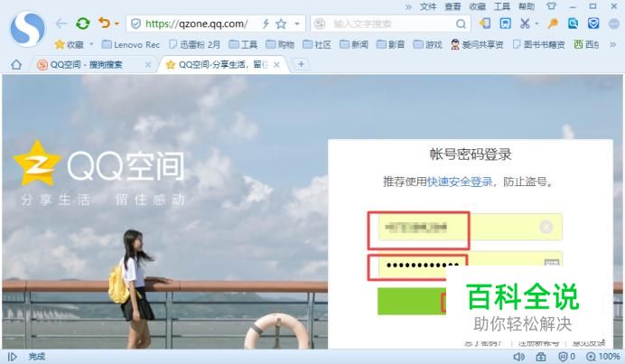Click the green login button
This screenshot has height=364, width=625.
pos(412,302)
